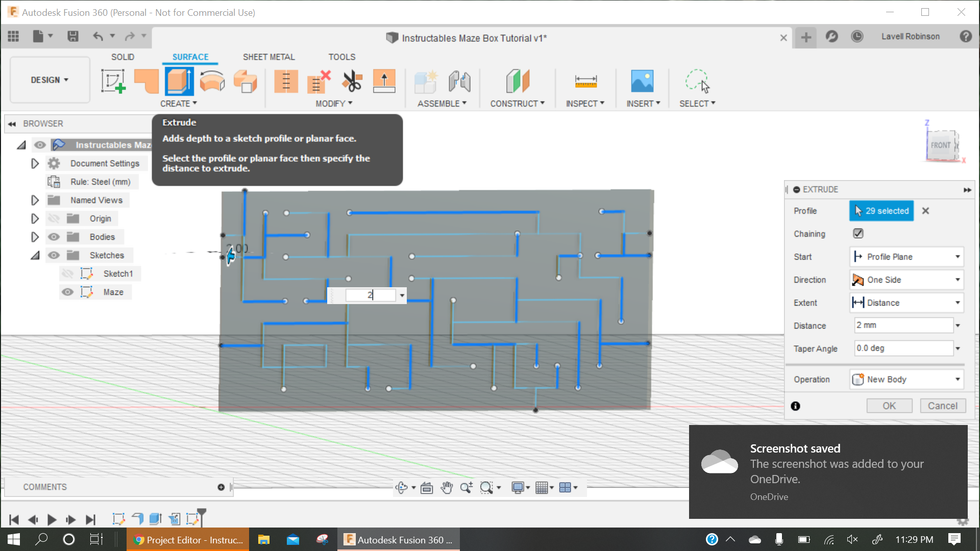Add a new design tab with plus
Screen dimensions: 980x551
(806, 37)
